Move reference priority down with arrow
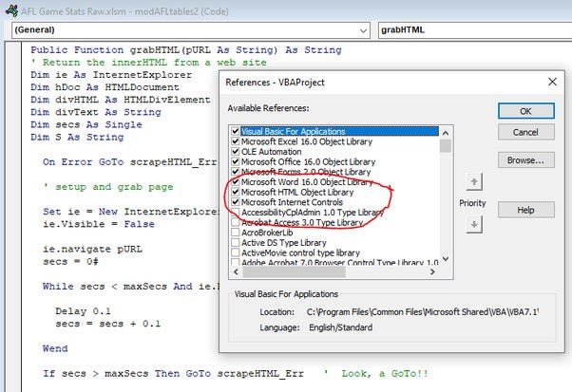The image size is (572, 392). 474,224
